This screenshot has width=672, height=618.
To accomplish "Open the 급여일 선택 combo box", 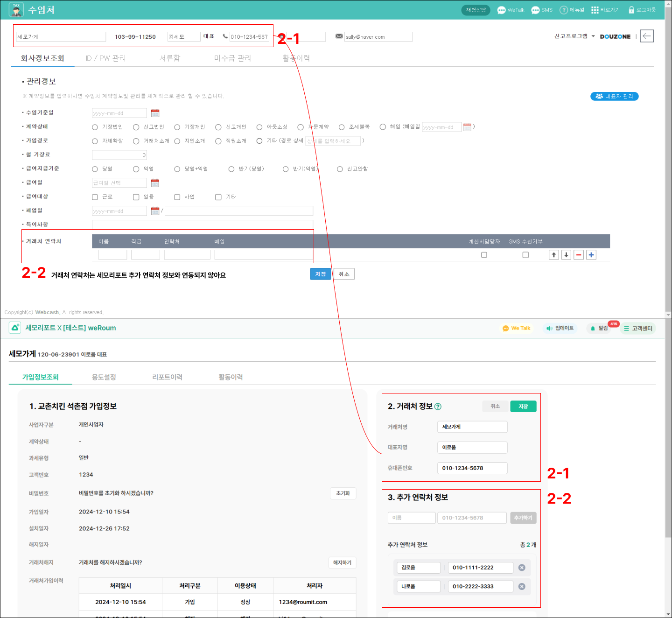I will [119, 183].
